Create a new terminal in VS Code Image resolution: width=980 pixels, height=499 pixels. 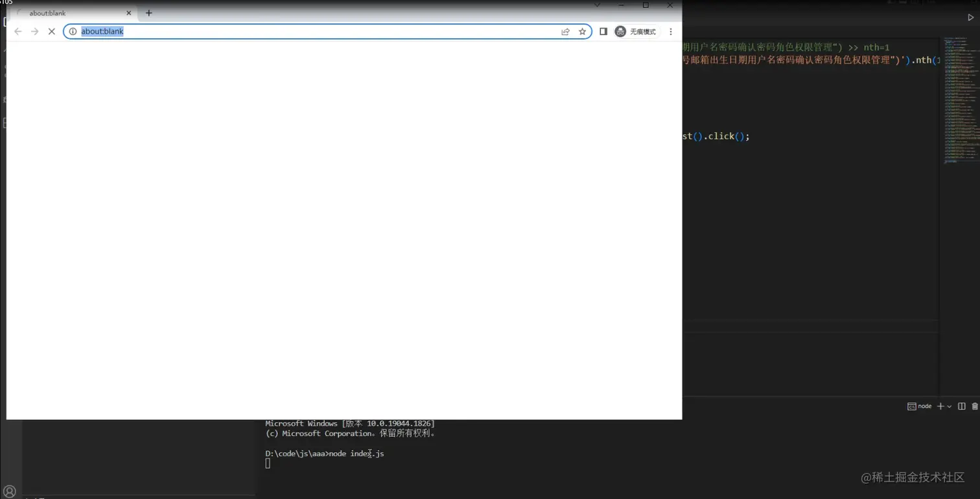[940, 406]
